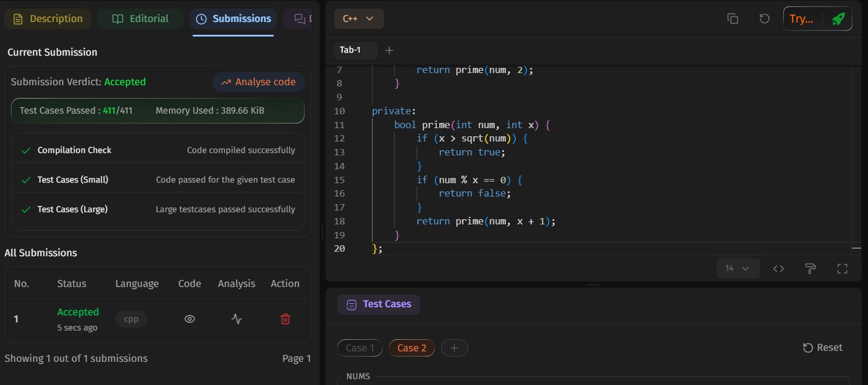Delete submission 1 with trash icon
Viewport: 868px width, 385px height.
coord(285,318)
